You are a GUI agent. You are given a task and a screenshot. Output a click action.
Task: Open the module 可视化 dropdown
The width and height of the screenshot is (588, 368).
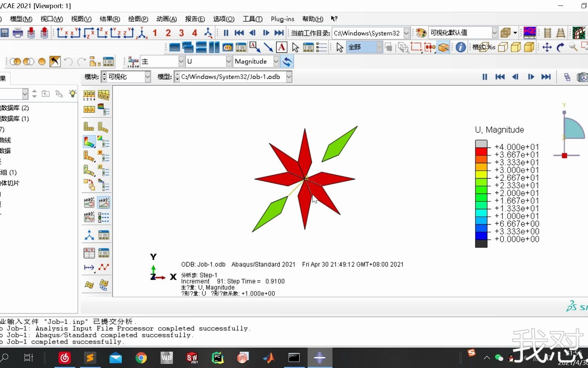[x=147, y=77]
